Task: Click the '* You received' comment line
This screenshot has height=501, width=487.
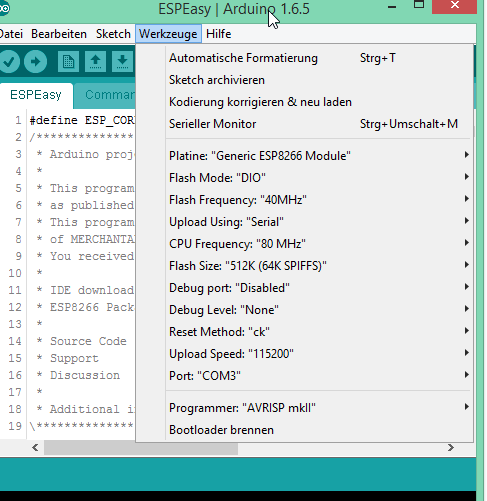Action: pos(85,256)
